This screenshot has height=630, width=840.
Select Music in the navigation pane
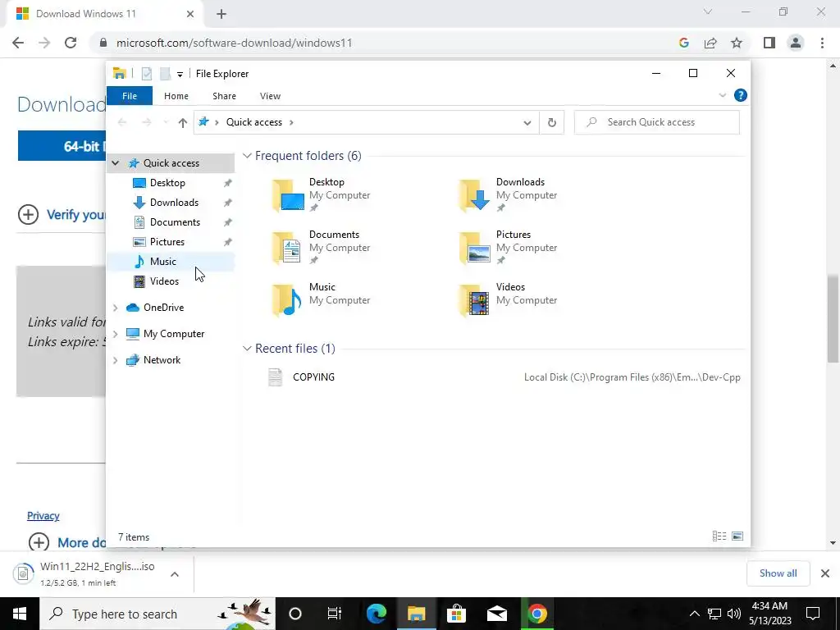162,262
